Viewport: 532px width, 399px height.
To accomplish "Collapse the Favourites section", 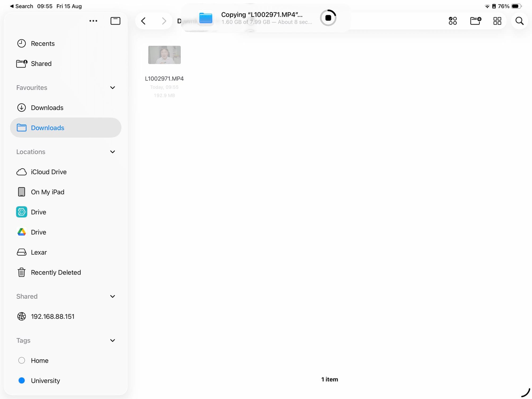I will click(113, 88).
